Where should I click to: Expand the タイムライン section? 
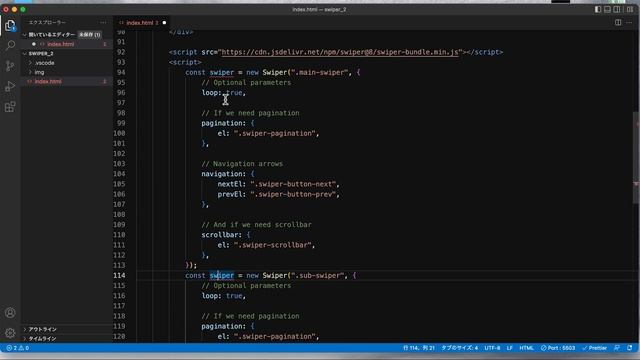25,338
